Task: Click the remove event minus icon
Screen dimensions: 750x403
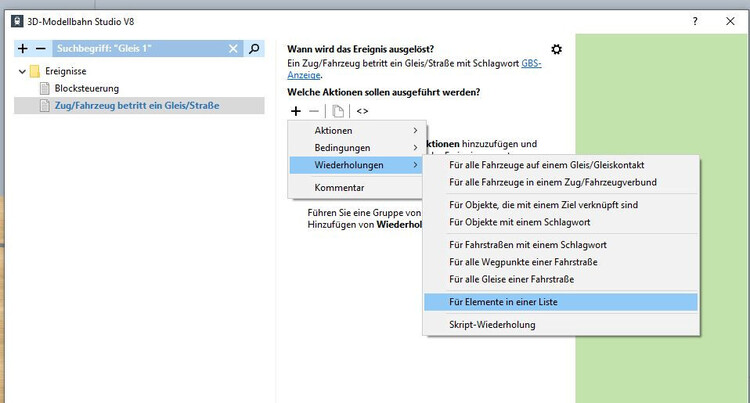Action: pos(41,48)
